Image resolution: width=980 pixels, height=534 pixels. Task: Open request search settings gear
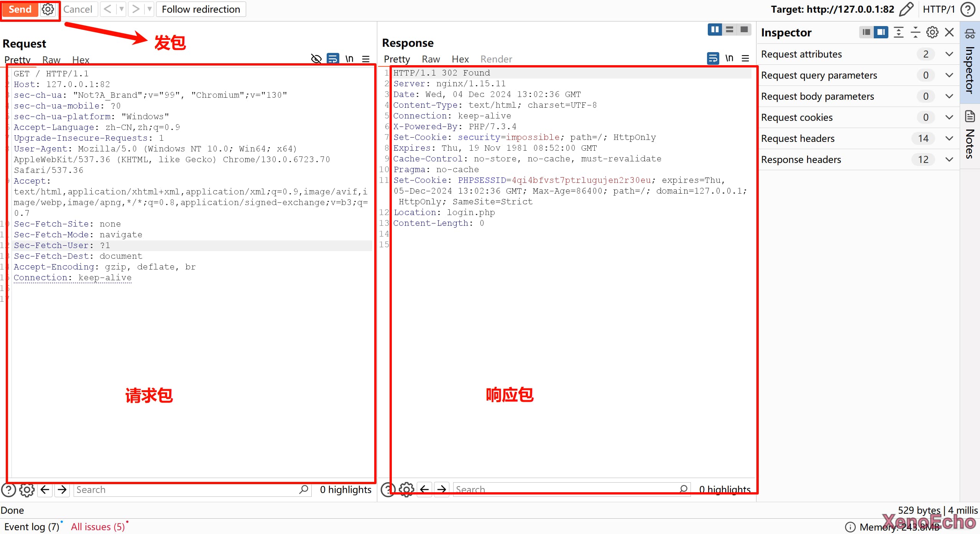(x=27, y=490)
